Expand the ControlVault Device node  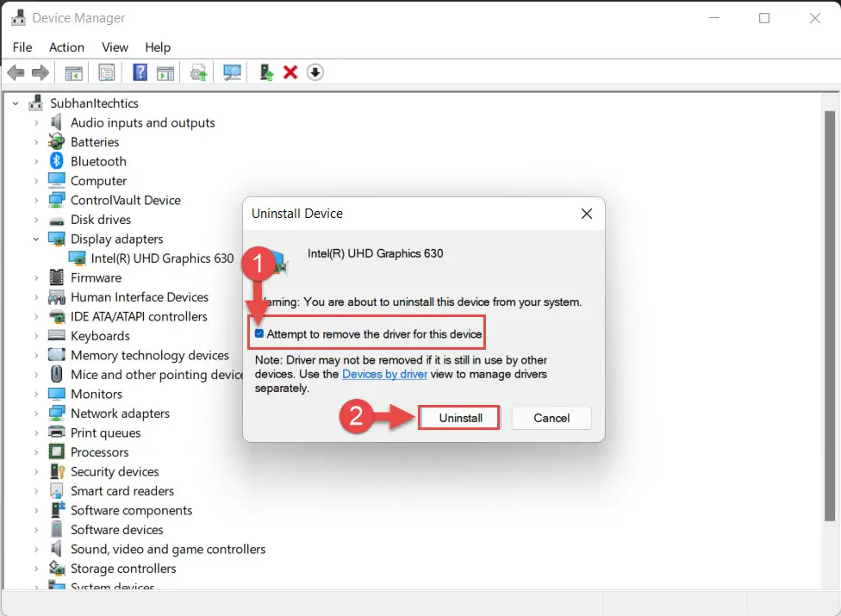pos(36,200)
